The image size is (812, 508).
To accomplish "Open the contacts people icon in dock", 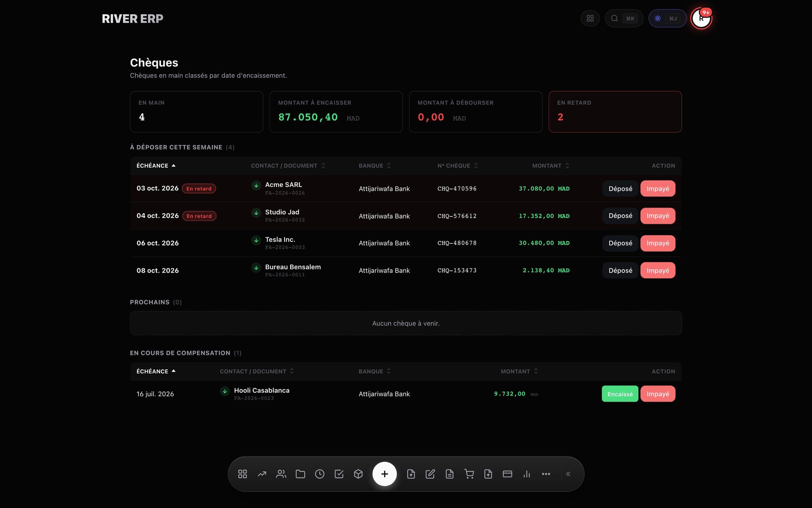I will [x=281, y=474].
